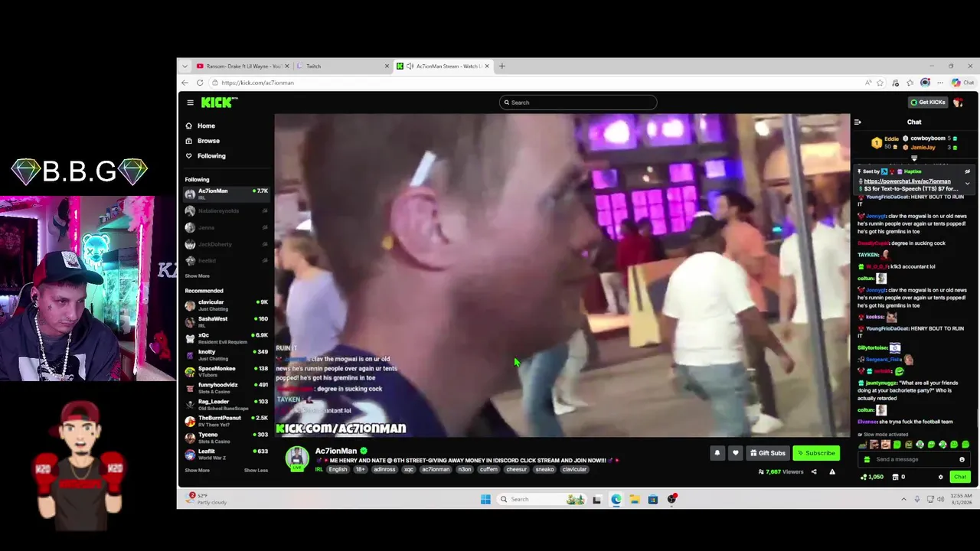Open the powerchat.live/ac7ionman link
The height and width of the screenshot is (551, 980).
pyautogui.click(x=907, y=181)
